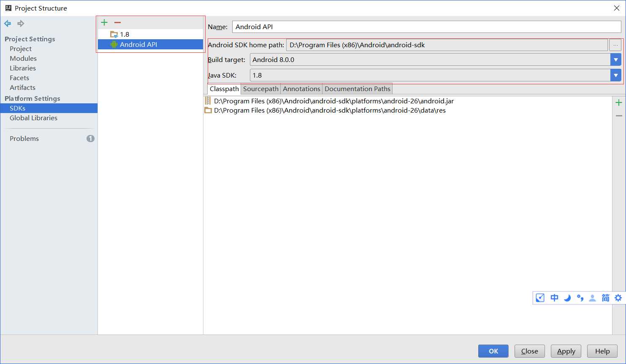Click the Close button
This screenshot has width=626, height=364.
[x=529, y=351]
